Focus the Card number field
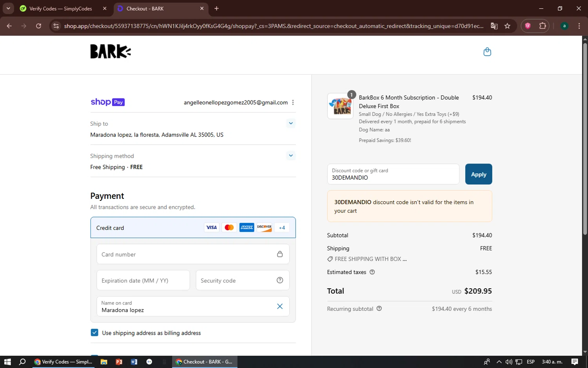The width and height of the screenshot is (588, 368). tap(193, 254)
